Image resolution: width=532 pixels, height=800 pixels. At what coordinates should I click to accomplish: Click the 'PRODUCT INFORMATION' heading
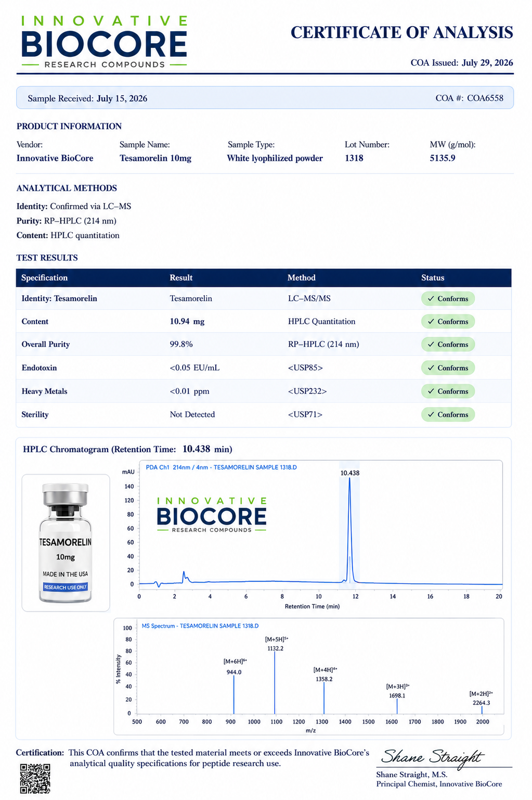click(x=69, y=126)
